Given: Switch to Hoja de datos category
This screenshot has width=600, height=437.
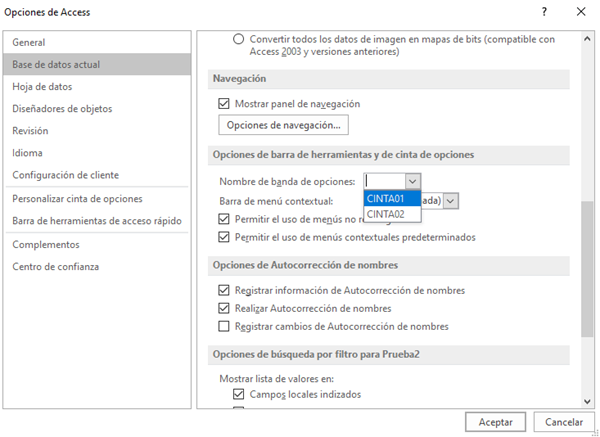Looking at the screenshot, I should [42, 87].
